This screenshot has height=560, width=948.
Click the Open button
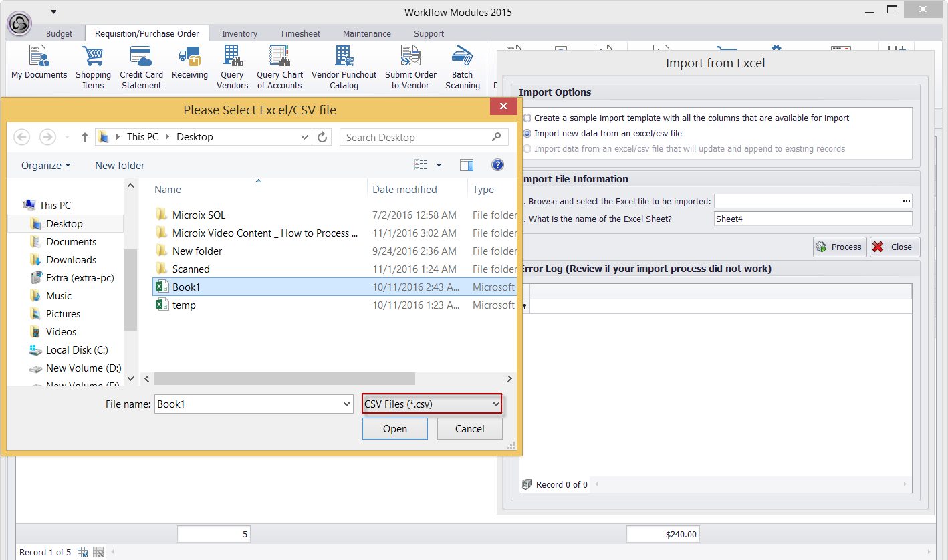(x=394, y=429)
